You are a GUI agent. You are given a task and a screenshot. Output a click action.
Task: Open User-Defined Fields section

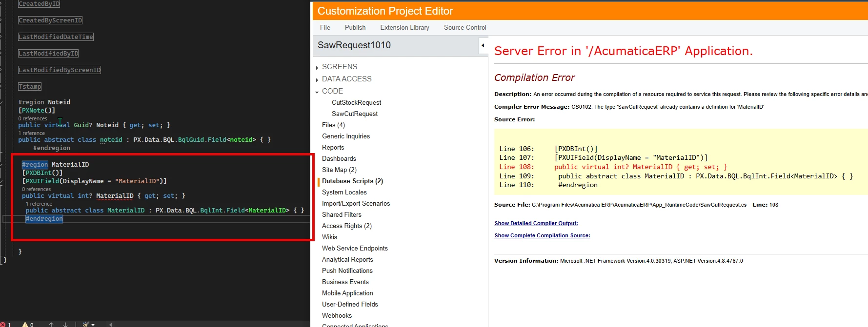point(350,304)
